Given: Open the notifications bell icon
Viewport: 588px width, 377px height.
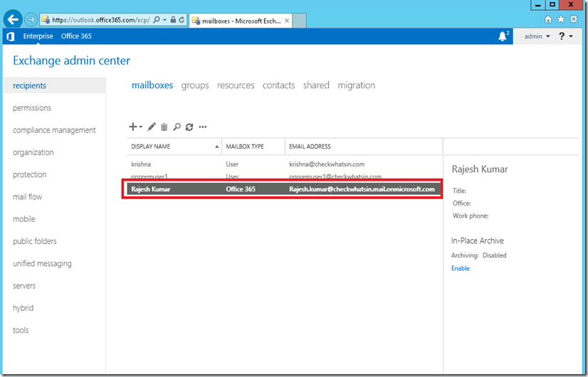Looking at the screenshot, I should (x=503, y=36).
